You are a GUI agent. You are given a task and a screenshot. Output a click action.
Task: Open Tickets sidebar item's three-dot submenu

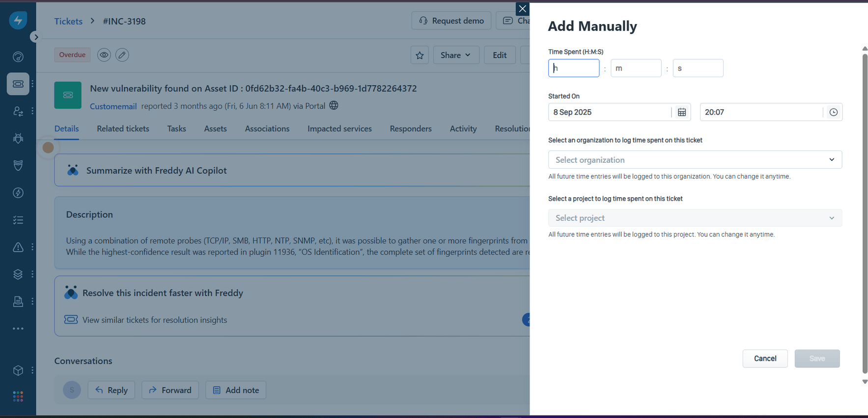click(x=32, y=84)
